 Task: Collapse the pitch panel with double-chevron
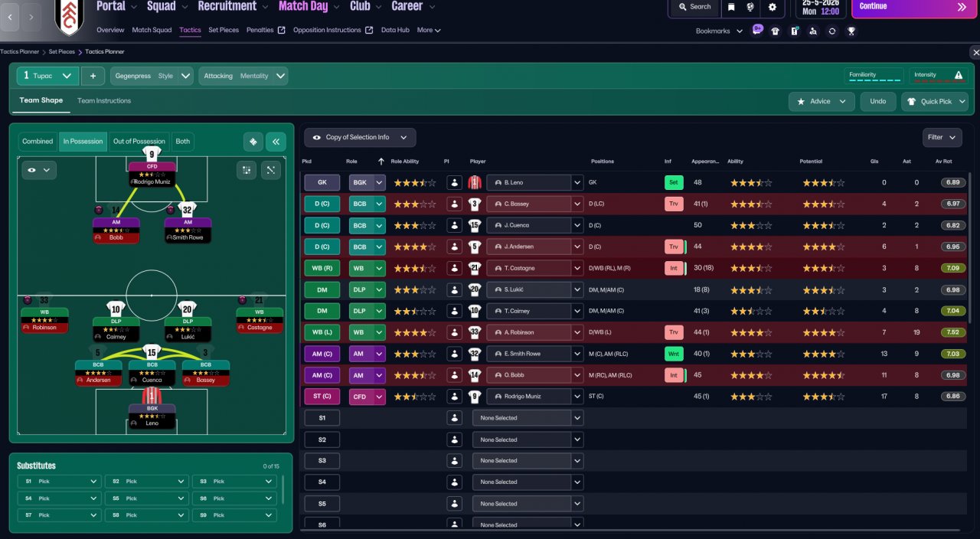click(276, 142)
